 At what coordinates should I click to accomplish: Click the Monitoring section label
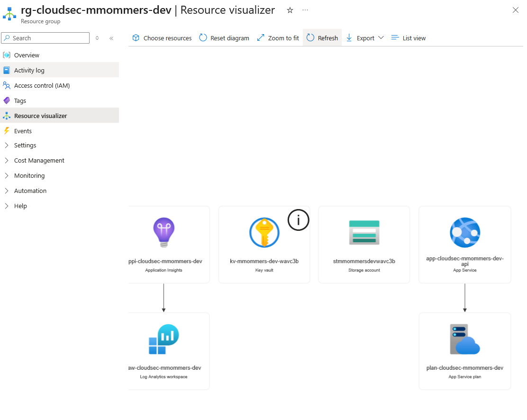point(29,175)
